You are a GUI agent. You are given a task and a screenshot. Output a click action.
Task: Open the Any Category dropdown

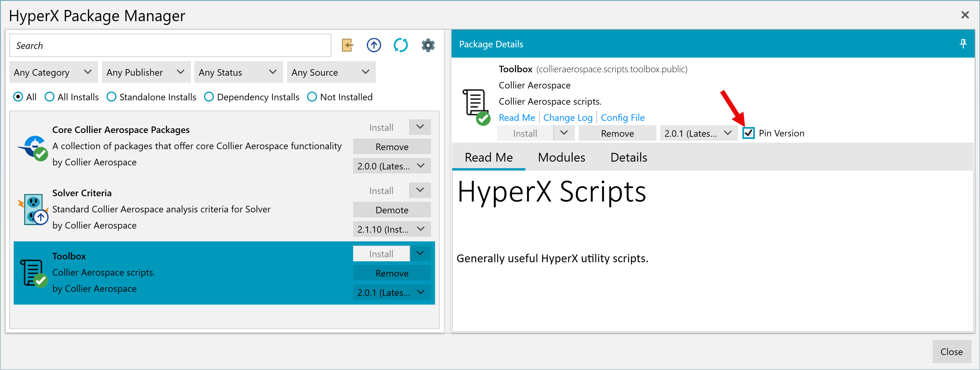coord(54,72)
